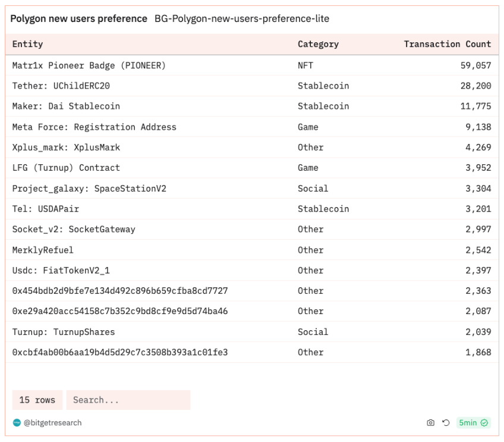The width and height of the screenshot is (504, 442).
Task: Click the 5min freshness badge
Action: coord(474,423)
